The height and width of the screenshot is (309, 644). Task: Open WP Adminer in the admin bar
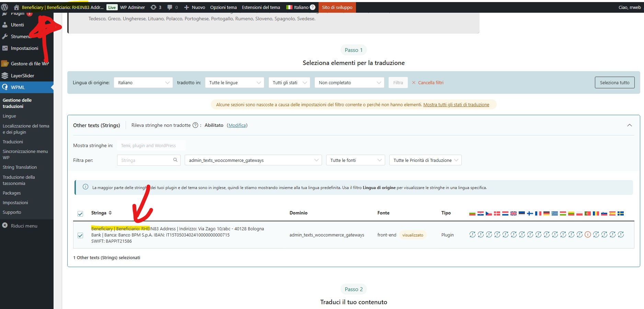(132, 7)
